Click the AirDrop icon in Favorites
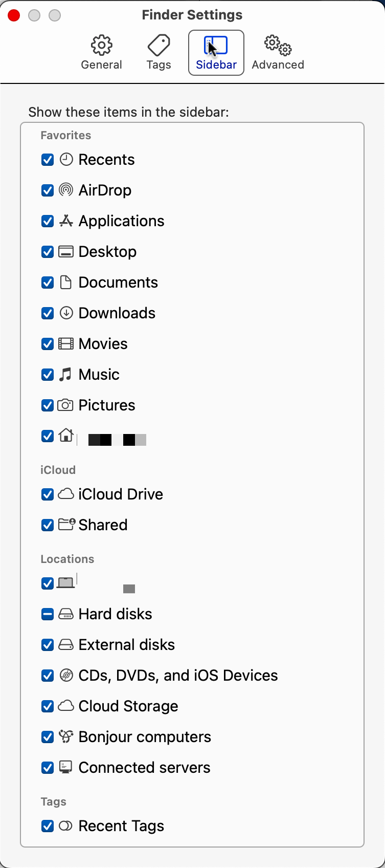This screenshot has height=868, width=385. [66, 190]
